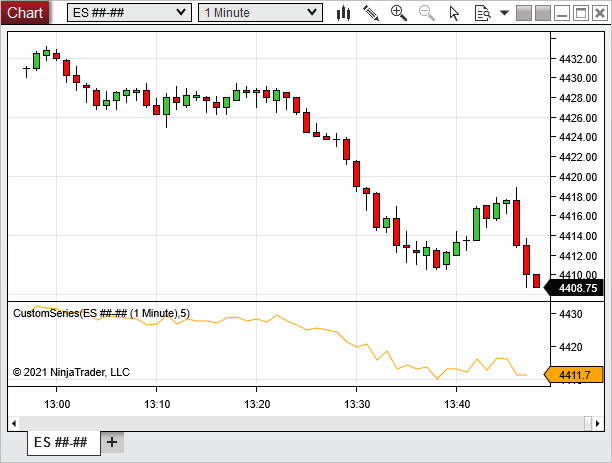612x463 pixels.
Task: Add a new tab with plus button
Action: click(x=112, y=442)
